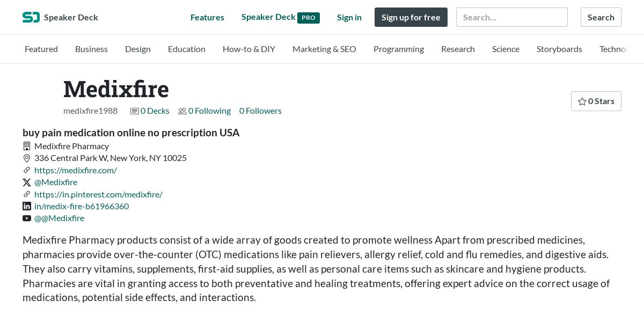Click Sign up for free button
Viewport: 644px width, 322px height.
[x=411, y=17]
